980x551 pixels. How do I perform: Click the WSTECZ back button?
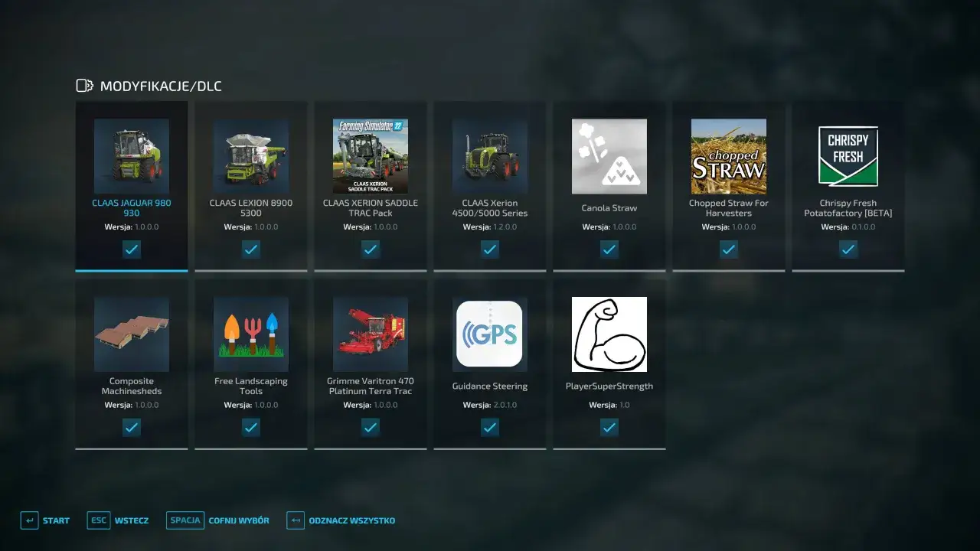[x=119, y=520]
